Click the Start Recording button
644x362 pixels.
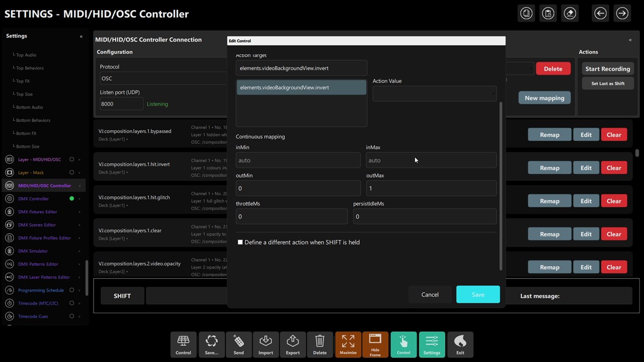[608, 69]
